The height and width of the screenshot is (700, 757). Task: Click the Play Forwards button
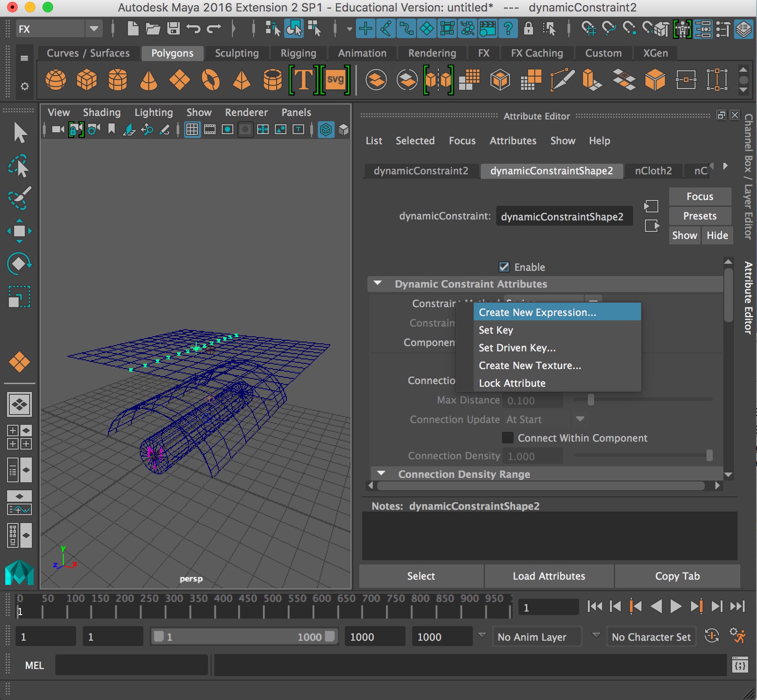point(676,606)
